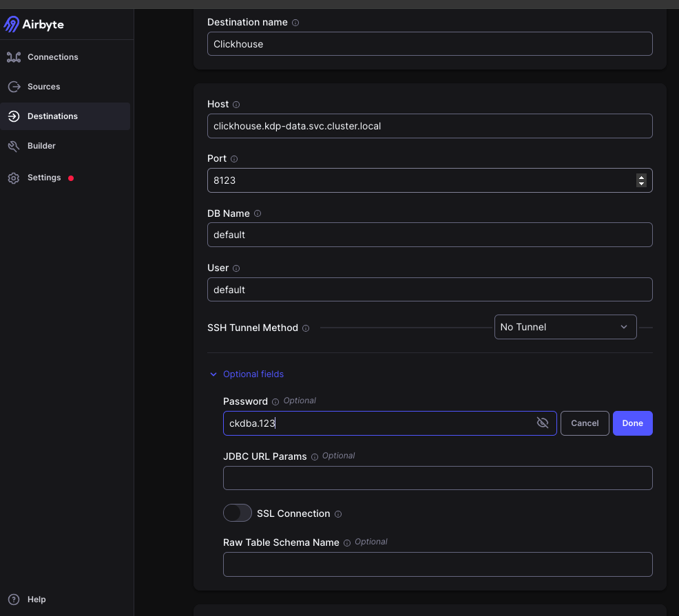This screenshot has height=616, width=679.
Task: Click the Destination name info icon
Action: pyautogui.click(x=295, y=23)
